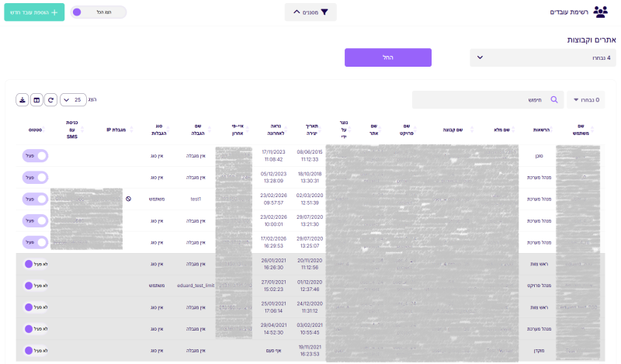Collapse the מסננים filters panel
Screen dimensions: 621x364
click(x=310, y=12)
